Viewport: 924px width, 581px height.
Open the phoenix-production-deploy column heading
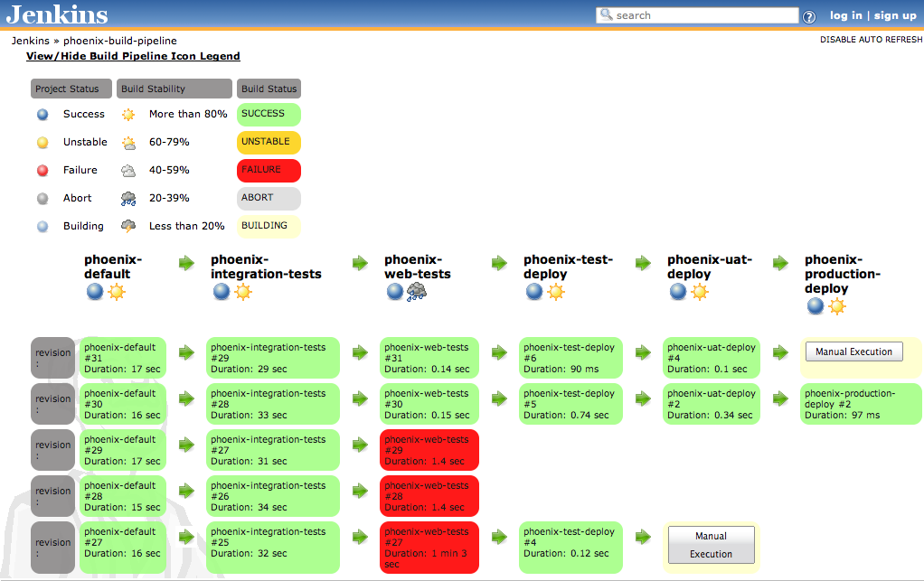point(843,274)
